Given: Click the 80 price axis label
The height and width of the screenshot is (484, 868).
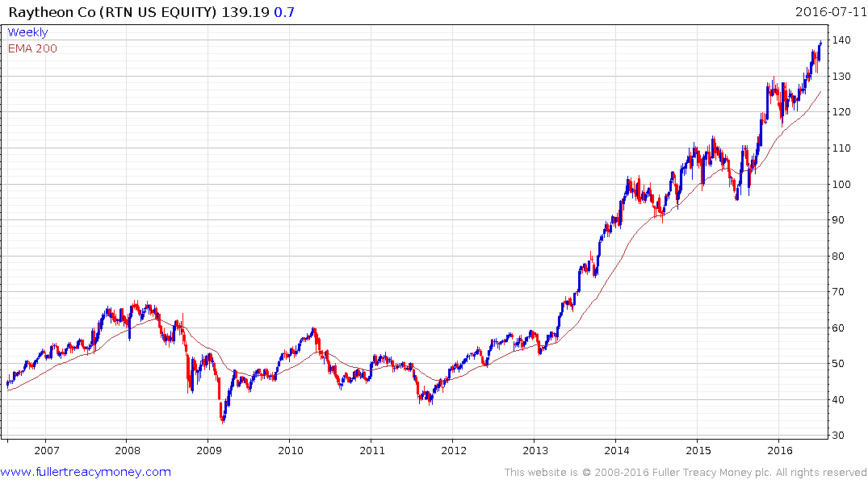Looking at the screenshot, I should pos(839,256).
